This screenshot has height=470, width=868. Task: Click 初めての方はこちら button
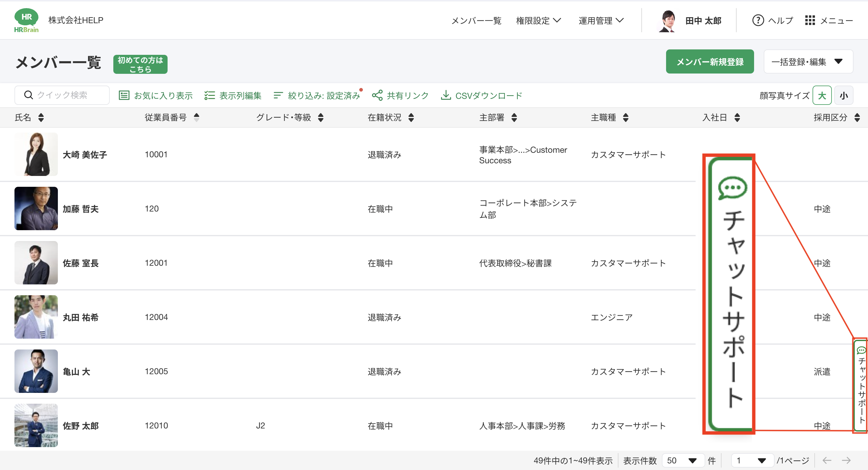tap(140, 64)
